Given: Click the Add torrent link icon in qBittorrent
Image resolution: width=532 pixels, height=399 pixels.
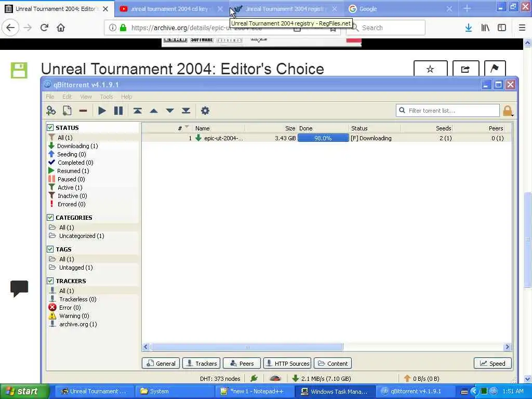Looking at the screenshot, I should tap(51, 111).
